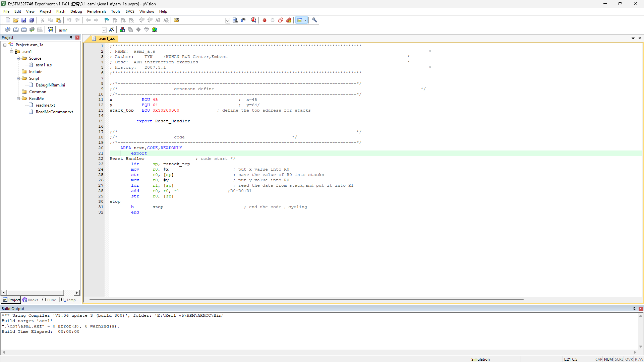Collapse the Project: asm_1a tree node

[x=5, y=45]
